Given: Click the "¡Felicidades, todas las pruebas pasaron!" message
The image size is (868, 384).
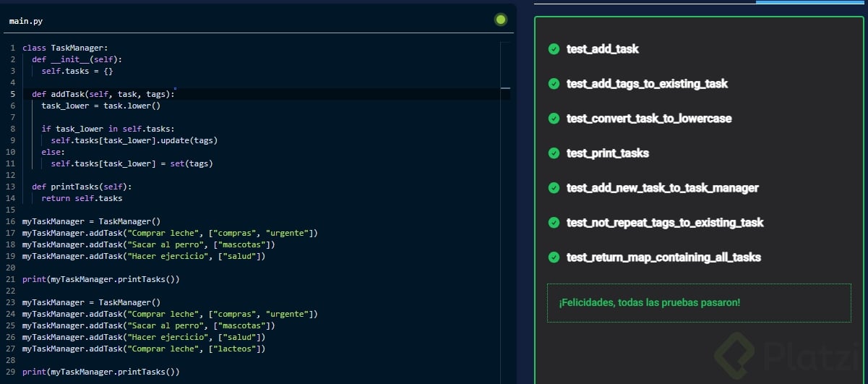Looking at the screenshot, I should click(x=649, y=302).
